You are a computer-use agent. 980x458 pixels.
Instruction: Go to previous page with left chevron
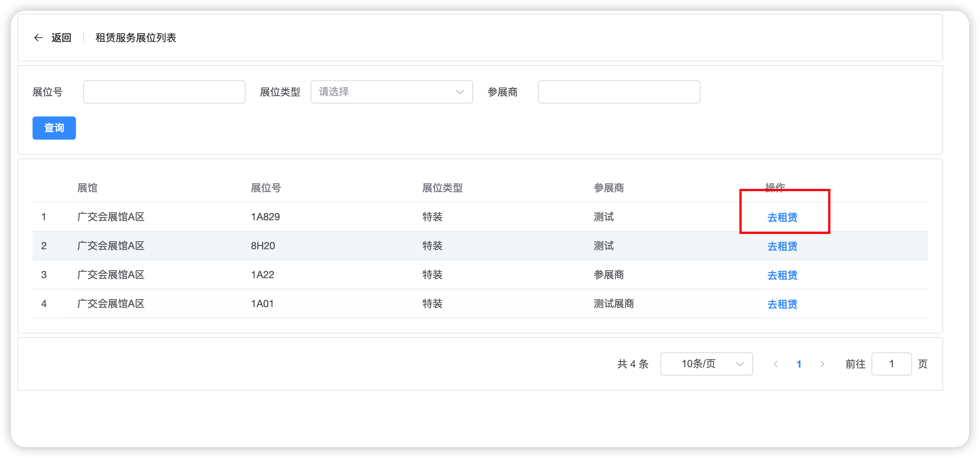775,364
